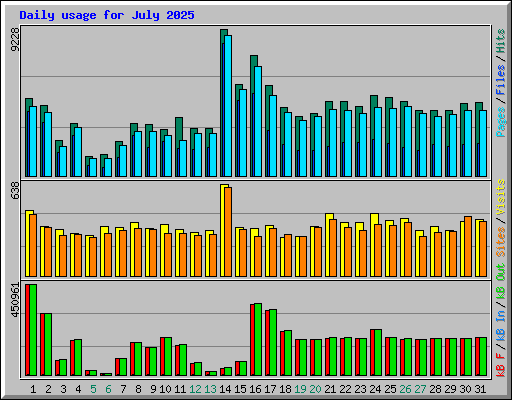
Task: Click day 8 on the x-axis
Action: point(138,389)
